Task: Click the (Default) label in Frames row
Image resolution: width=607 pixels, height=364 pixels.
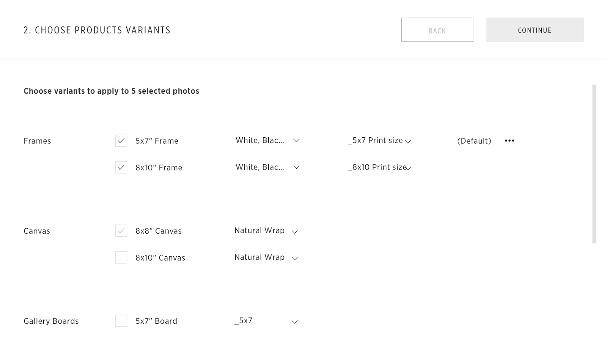Action: coord(474,141)
